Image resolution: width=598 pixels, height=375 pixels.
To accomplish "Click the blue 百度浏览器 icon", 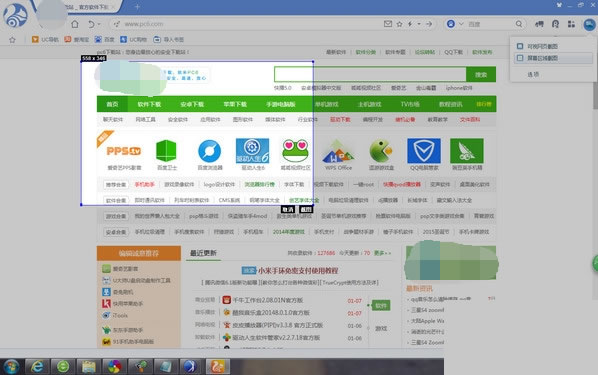I will [209, 151].
